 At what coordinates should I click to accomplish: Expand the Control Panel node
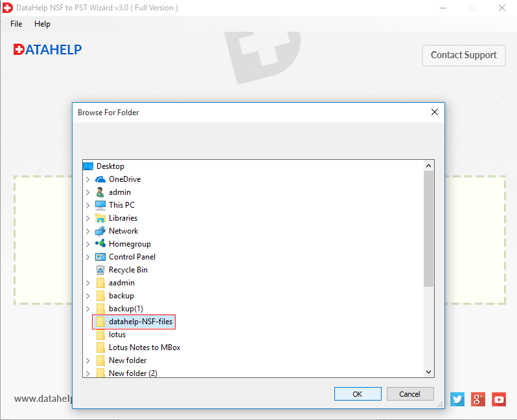click(88, 258)
